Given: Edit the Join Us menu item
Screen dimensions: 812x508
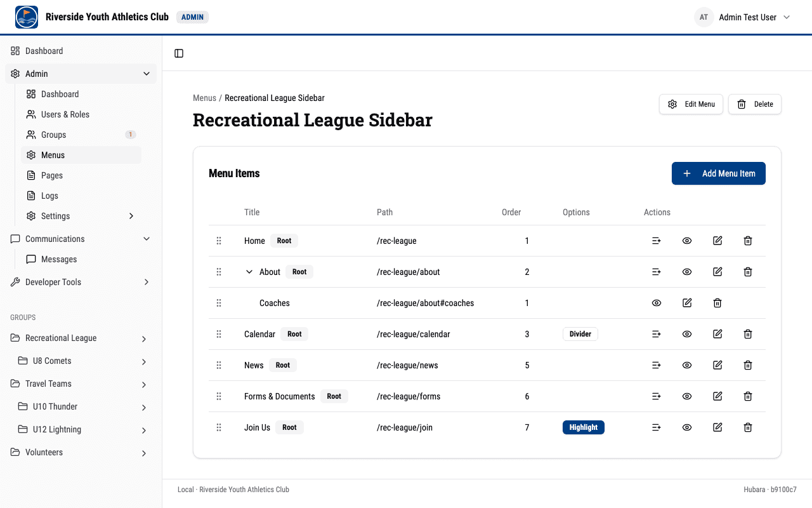Looking at the screenshot, I should pyautogui.click(x=717, y=427).
